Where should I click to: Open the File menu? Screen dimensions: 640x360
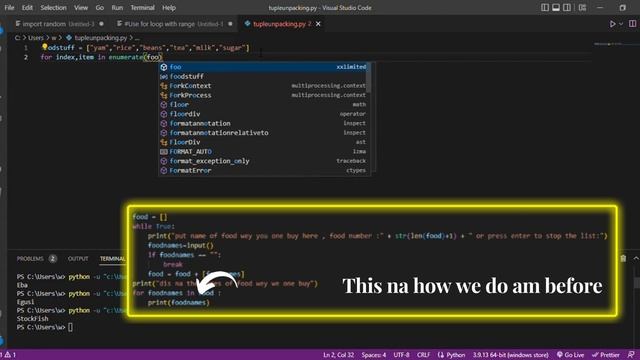pos(9,8)
